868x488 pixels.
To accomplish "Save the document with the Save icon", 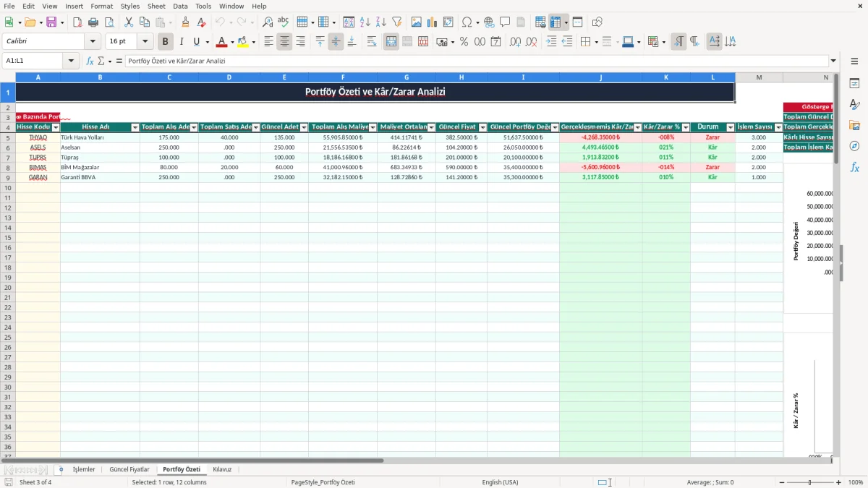I will [x=51, y=22].
